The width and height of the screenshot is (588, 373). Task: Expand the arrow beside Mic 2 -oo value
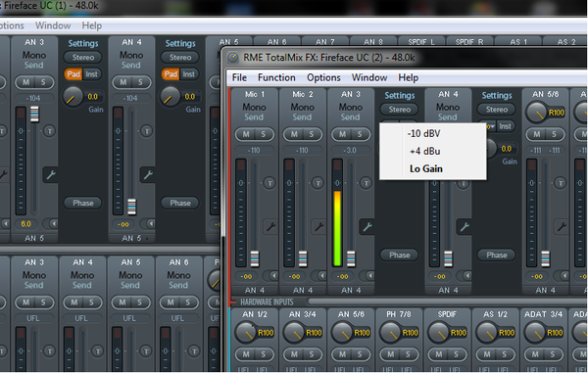(x=320, y=276)
